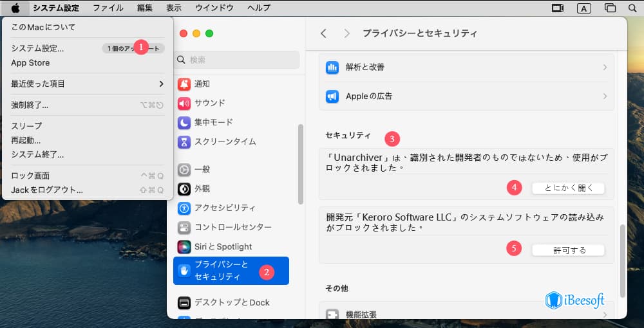The image size is (644, 328).
Task: Click the window-stack icon in the menu bar
Action: point(611,8)
